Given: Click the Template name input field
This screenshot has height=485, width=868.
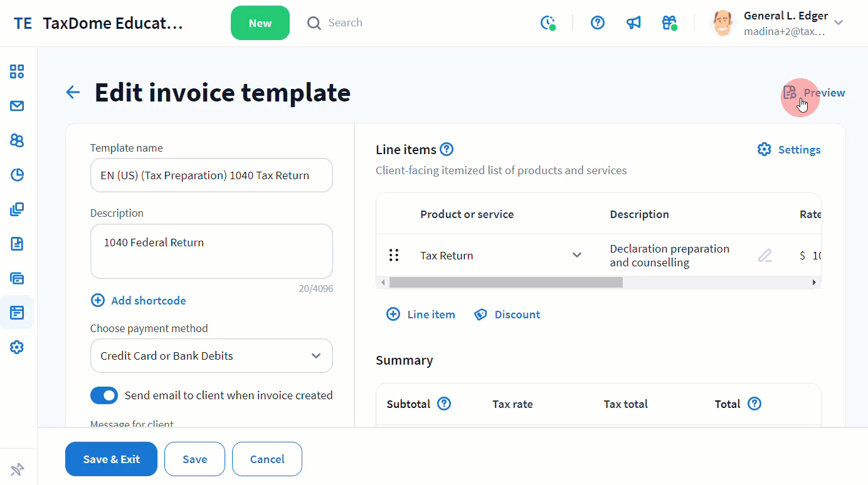Looking at the screenshot, I should click(x=211, y=175).
